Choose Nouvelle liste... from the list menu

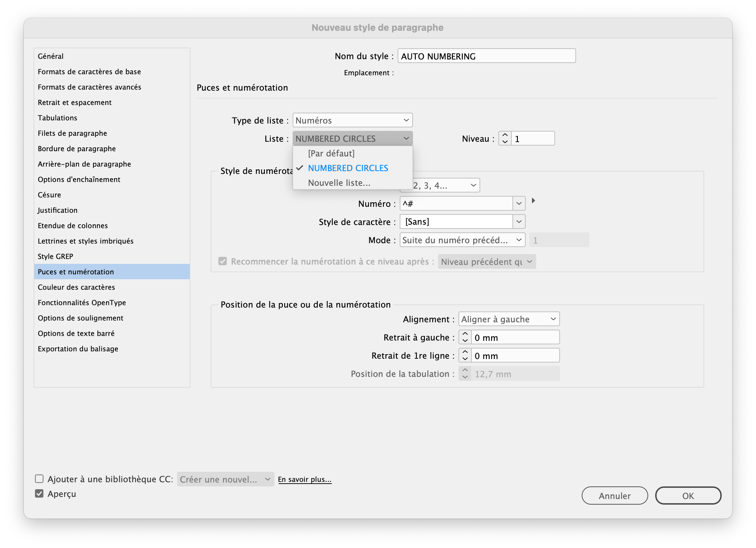point(339,183)
